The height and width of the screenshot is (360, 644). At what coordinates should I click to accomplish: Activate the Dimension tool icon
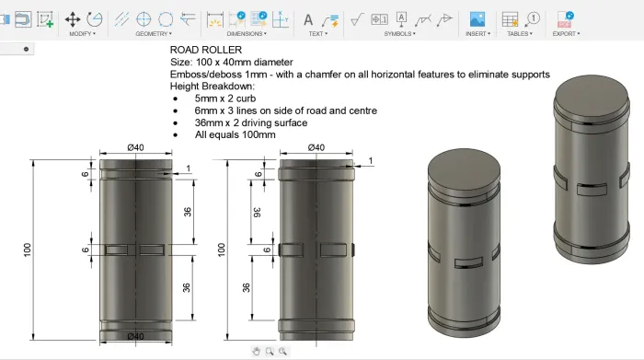click(x=214, y=19)
